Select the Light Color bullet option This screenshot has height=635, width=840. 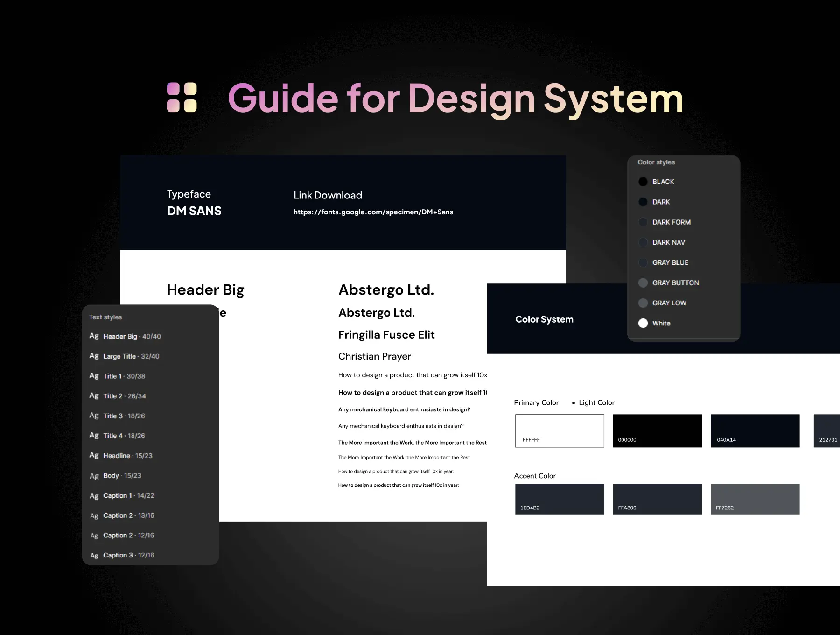tap(593, 402)
